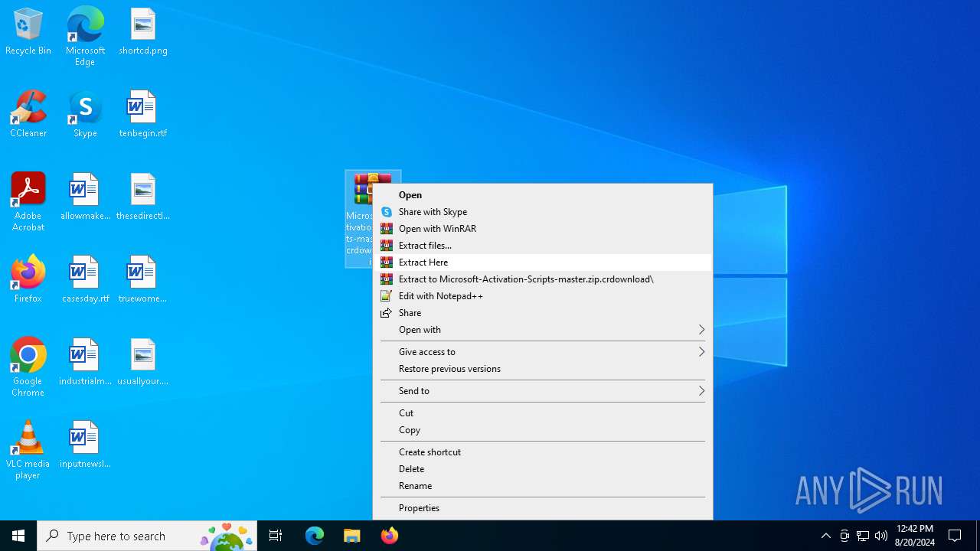Select the tenbegin.rtf document icon
Screen dimensions: 980x551
coord(143,115)
